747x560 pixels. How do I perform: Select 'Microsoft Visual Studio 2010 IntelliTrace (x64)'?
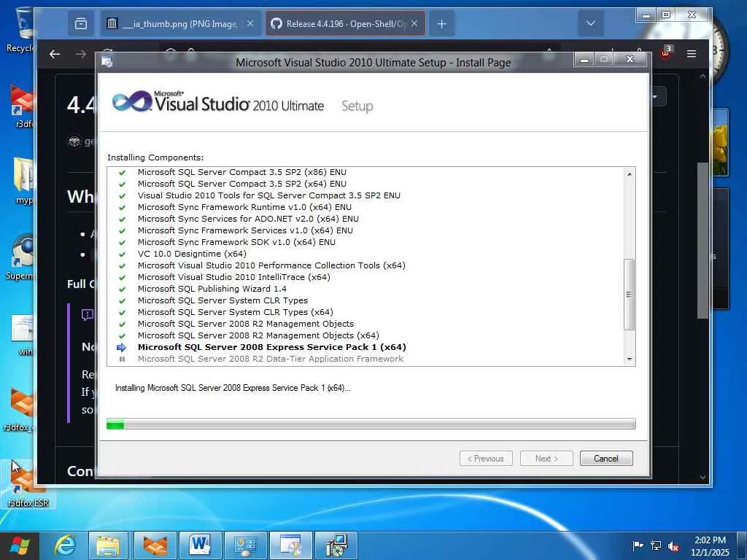click(233, 277)
